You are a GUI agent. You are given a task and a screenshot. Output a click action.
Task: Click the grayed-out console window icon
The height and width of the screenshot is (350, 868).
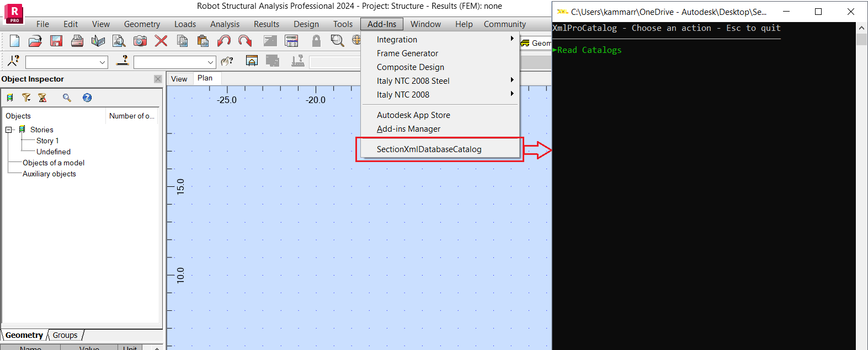(270, 40)
